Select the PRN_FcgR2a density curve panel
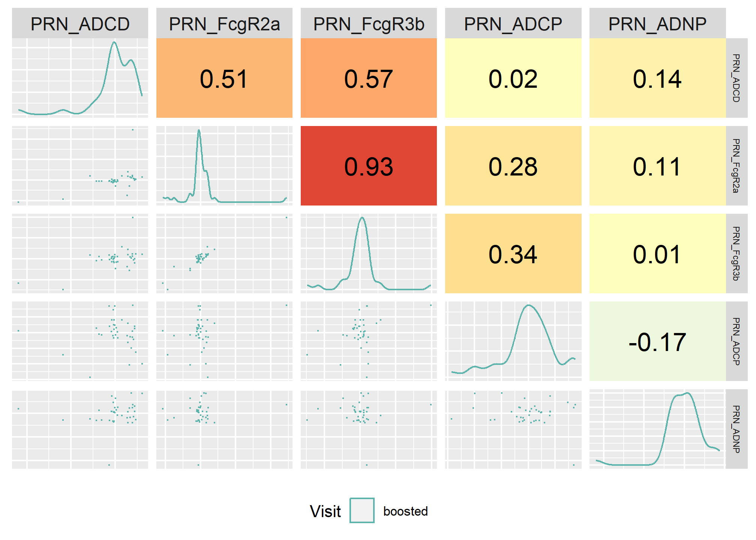The height and width of the screenshot is (540, 756). point(224,166)
